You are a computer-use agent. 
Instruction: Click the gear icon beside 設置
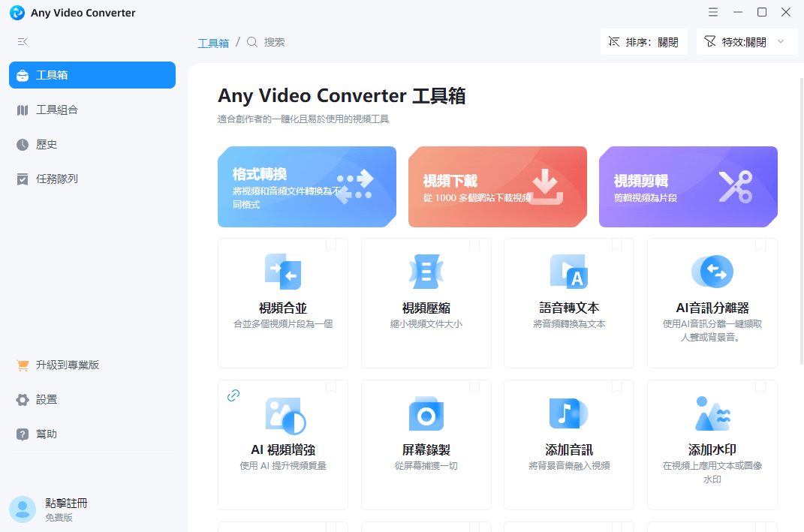23,400
